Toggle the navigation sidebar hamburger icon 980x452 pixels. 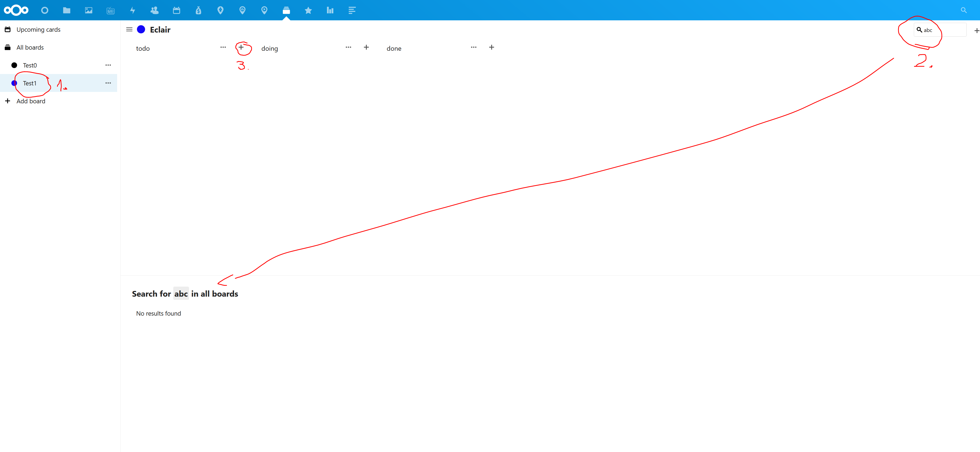(x=129, y=29)
